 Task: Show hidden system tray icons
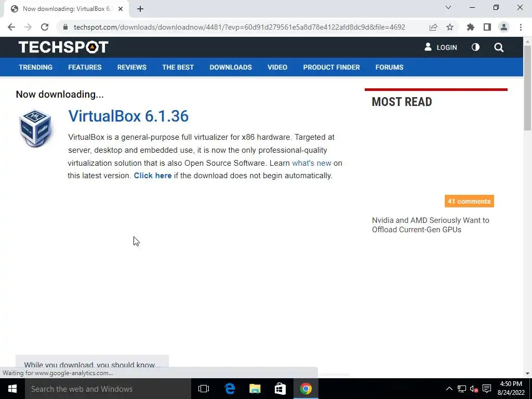tap(449, 389)
